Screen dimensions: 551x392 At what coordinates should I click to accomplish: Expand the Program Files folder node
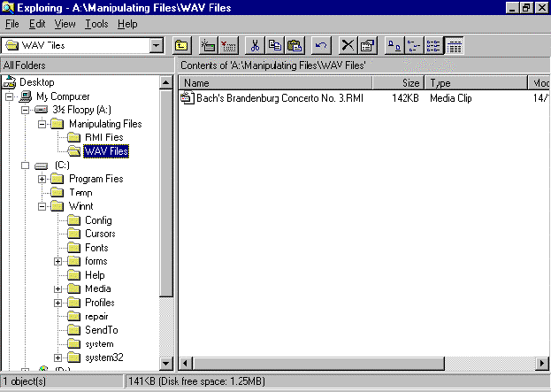click(x=42, y=179)
